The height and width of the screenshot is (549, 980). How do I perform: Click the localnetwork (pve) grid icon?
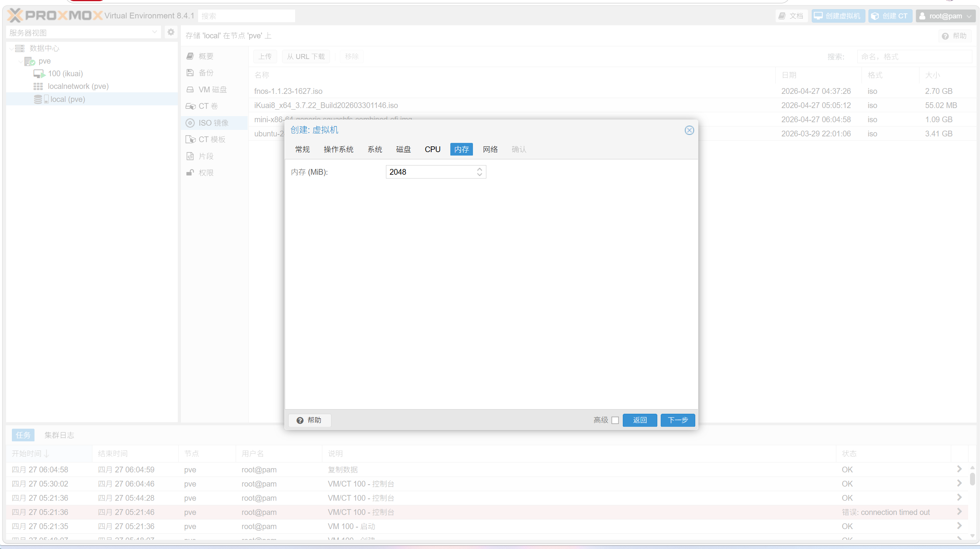point(38,87)
